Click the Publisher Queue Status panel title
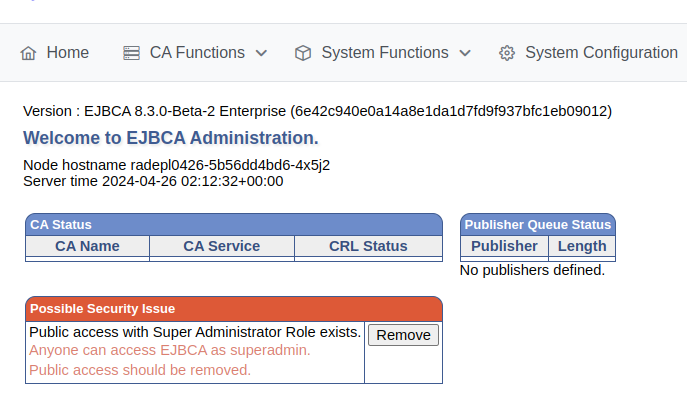This screenshot has width=687, height=404. [537, 224]
